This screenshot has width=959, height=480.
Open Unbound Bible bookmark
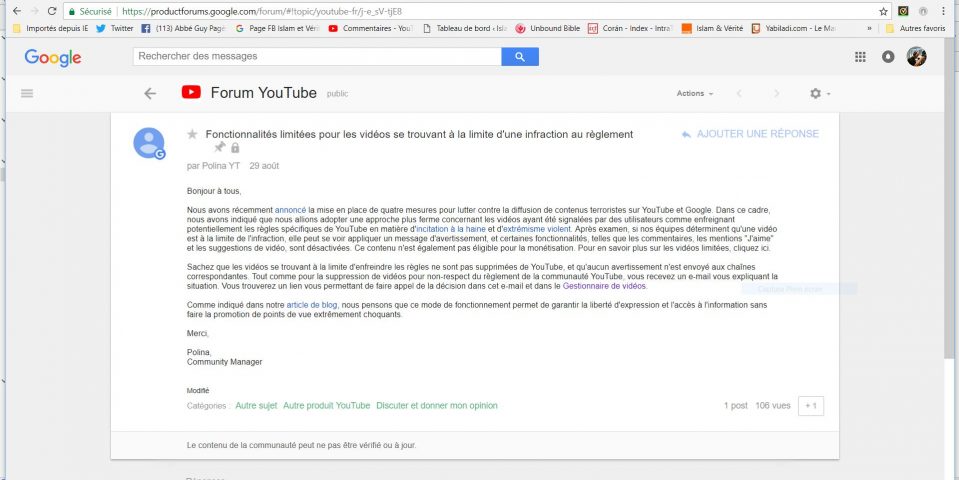(547, 28)
